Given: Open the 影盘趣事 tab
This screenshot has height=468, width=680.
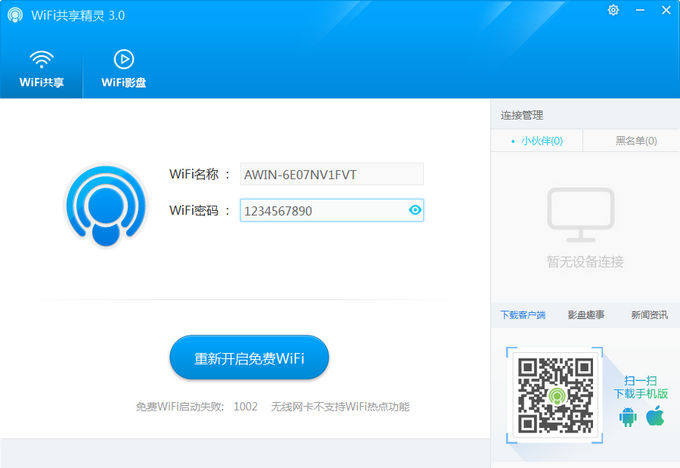Looking at the screenshot, I should (586, 315).
